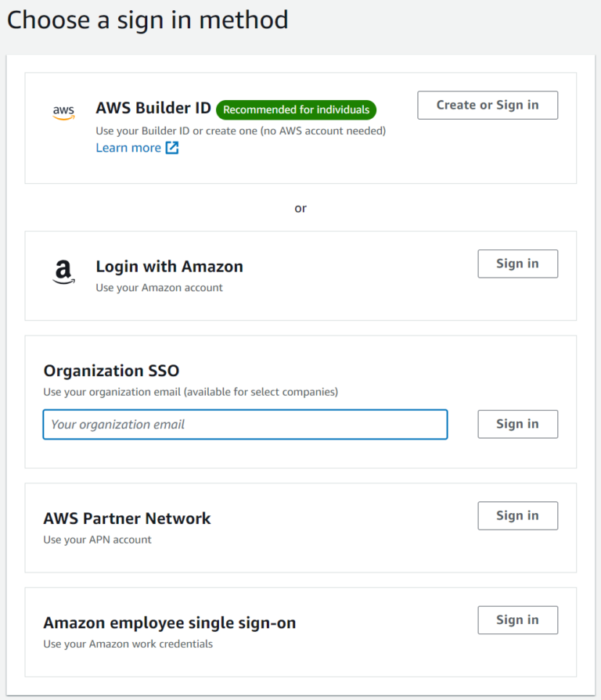Viewport: 601px width, 700px height.
Task: Click the Choose a sign in method title
Action: coord(147,20)
